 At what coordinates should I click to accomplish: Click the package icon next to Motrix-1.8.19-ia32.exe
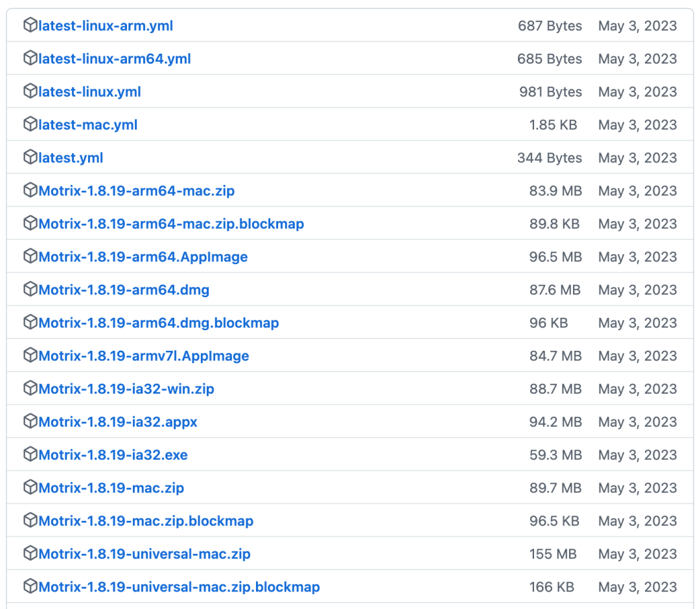(30, 455)
